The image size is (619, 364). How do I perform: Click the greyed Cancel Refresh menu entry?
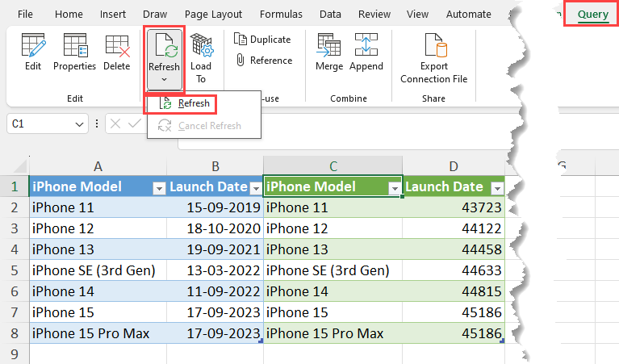coord(203,126)
